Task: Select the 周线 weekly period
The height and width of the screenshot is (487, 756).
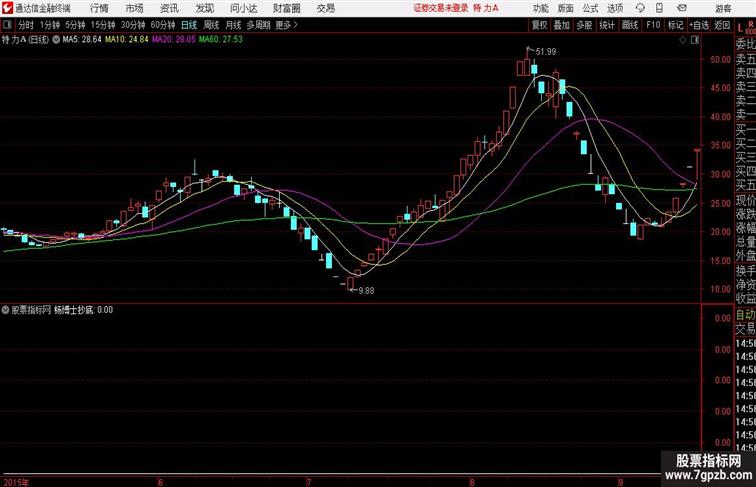Action: tap(211, 25)
